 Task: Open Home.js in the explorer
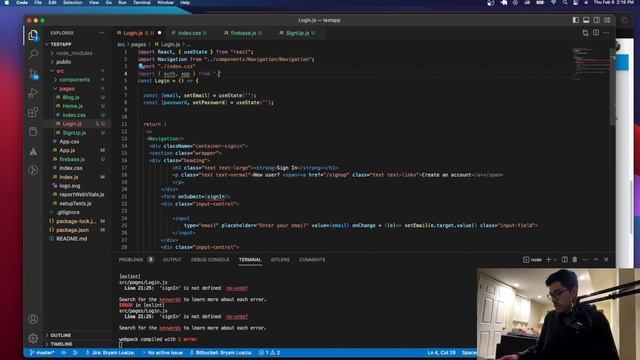(x=73, y=106)
